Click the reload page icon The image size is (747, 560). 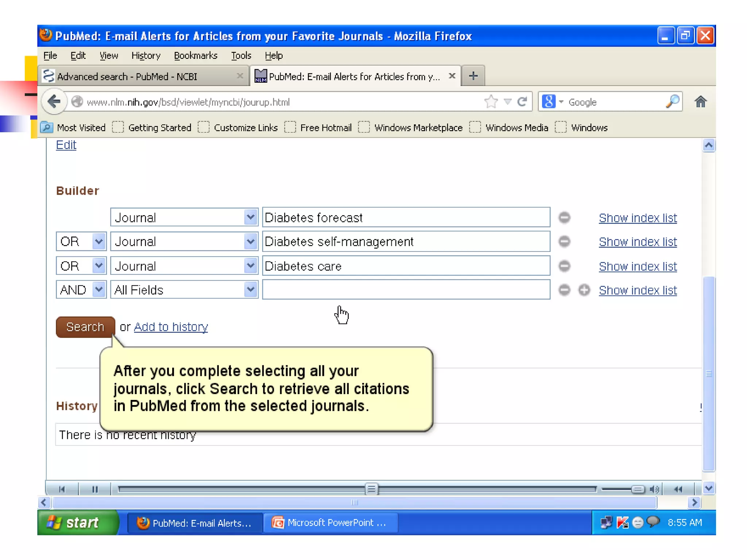(522, 102)
